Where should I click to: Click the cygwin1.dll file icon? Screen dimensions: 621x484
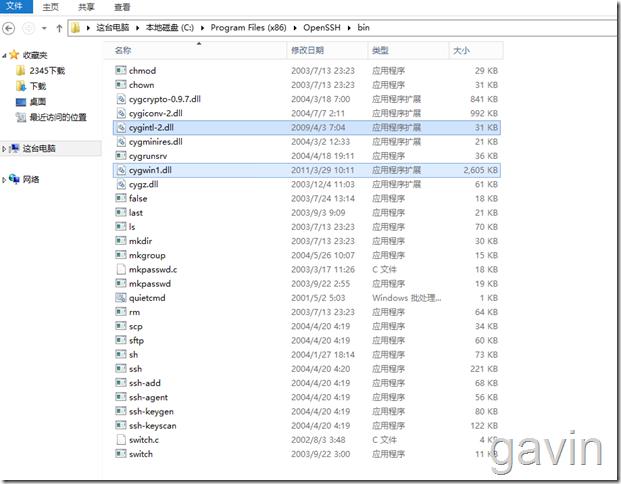click(120, 170)
